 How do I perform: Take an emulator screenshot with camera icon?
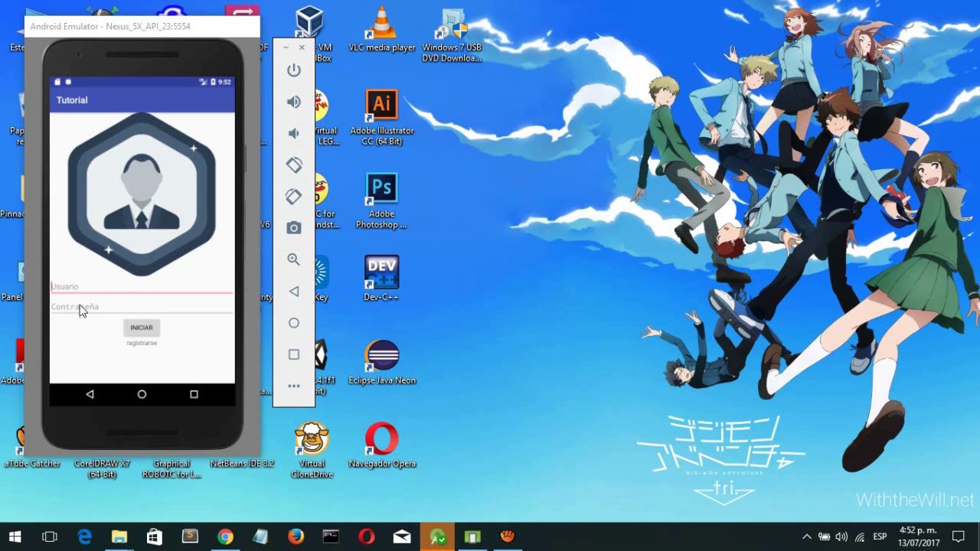(294, 228)
